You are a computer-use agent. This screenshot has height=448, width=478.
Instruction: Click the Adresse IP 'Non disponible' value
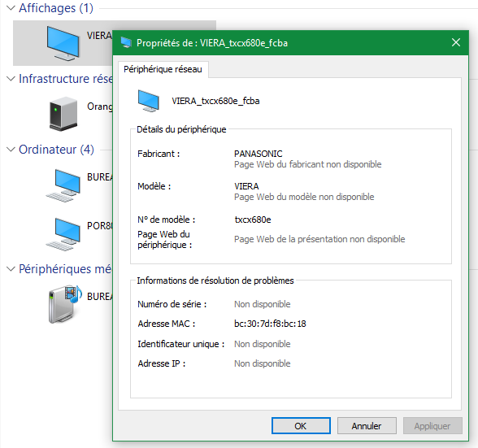point(262,363)
